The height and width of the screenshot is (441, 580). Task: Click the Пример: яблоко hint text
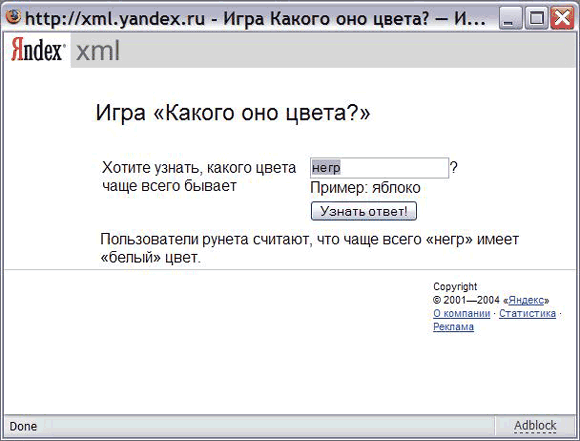pyautogui.click(x=365, y=188)
